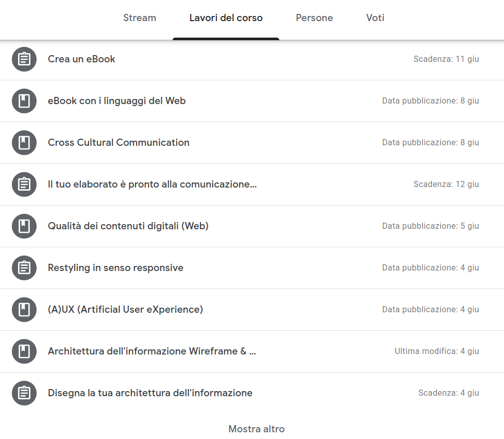Click the Scadenza: 12 giu due date

pos(446,184)
